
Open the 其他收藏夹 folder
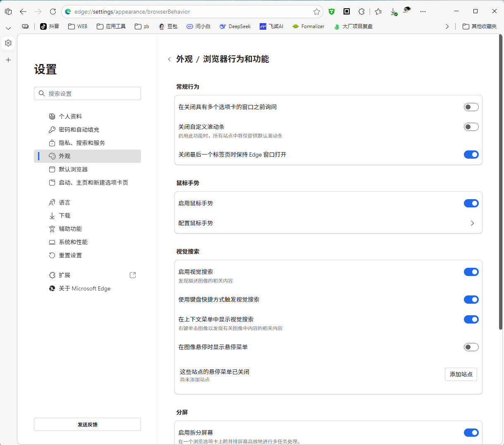pos(480,26)
